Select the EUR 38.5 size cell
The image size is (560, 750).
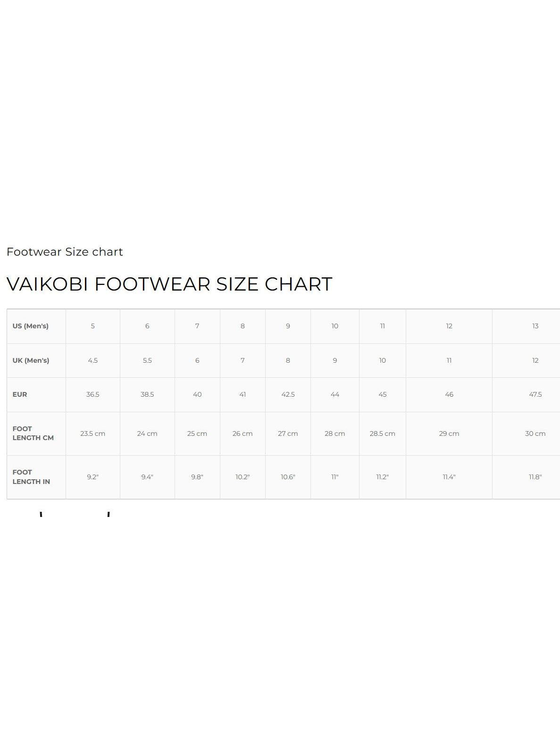point(147,394)
